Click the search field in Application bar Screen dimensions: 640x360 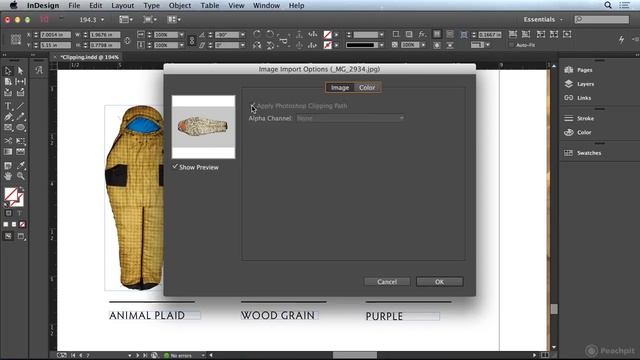point(602,19)
